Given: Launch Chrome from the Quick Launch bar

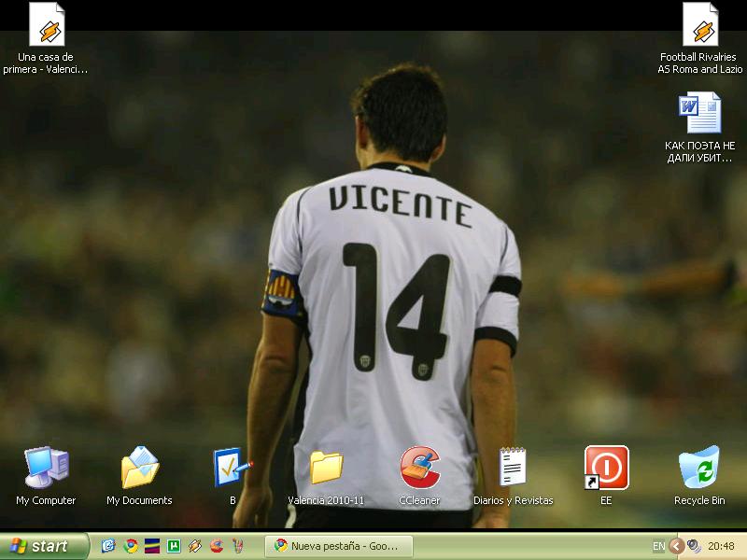Looking at the screenshot, I should pos(131,546).
